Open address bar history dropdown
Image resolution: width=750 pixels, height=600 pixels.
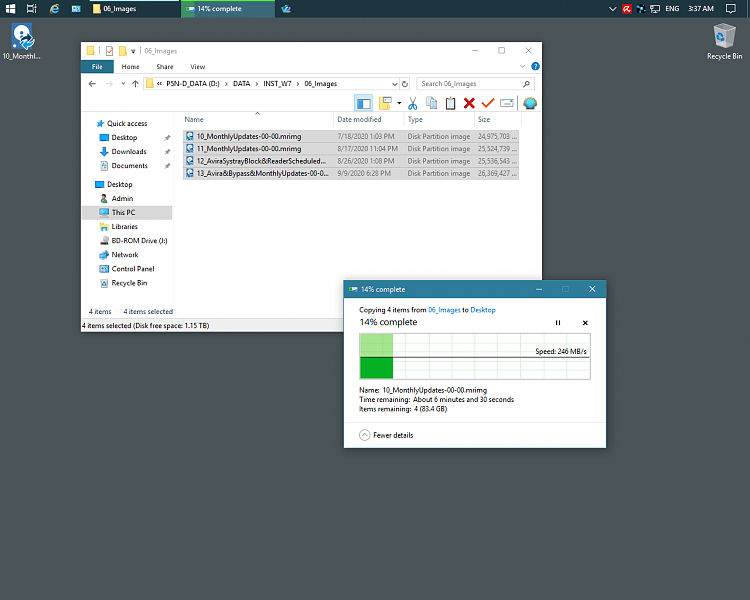(394, 84)
